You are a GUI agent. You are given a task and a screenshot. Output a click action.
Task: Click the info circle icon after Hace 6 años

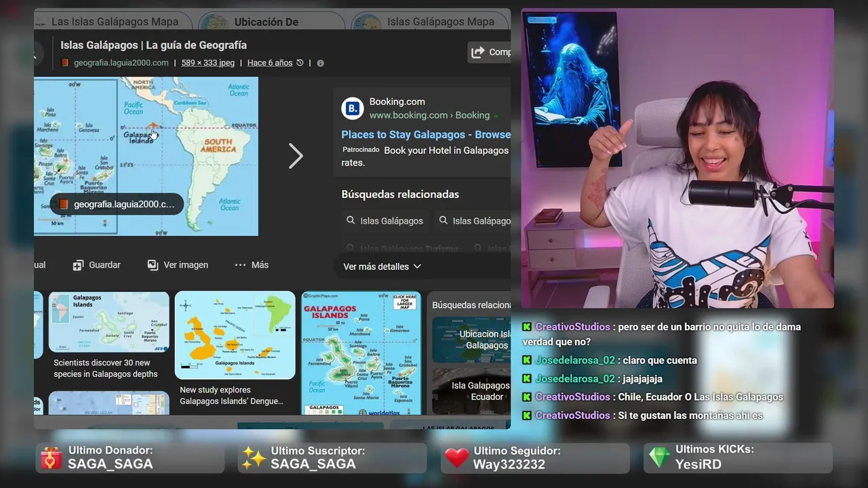coord(320,63)
